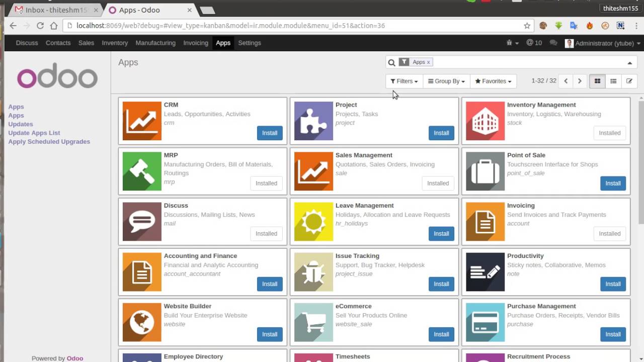Click the Accounting and Finance icon
644x362 pixels.
(142, 272)
